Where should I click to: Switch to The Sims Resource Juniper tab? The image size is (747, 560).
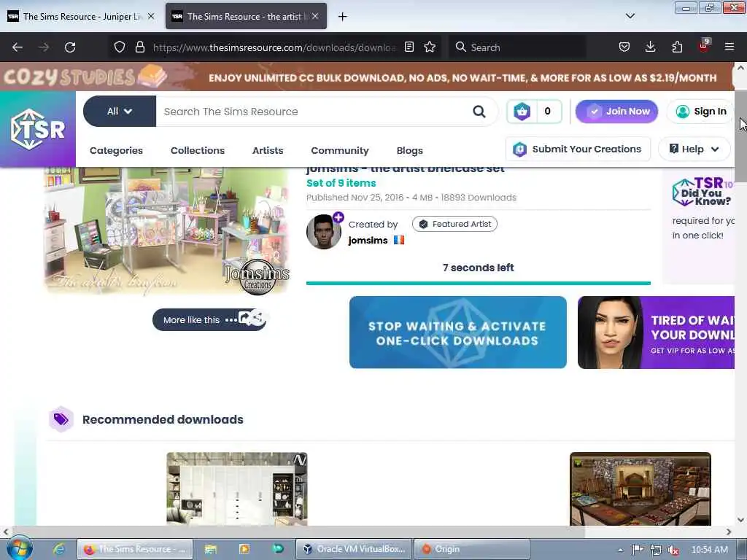click(82, 16)
